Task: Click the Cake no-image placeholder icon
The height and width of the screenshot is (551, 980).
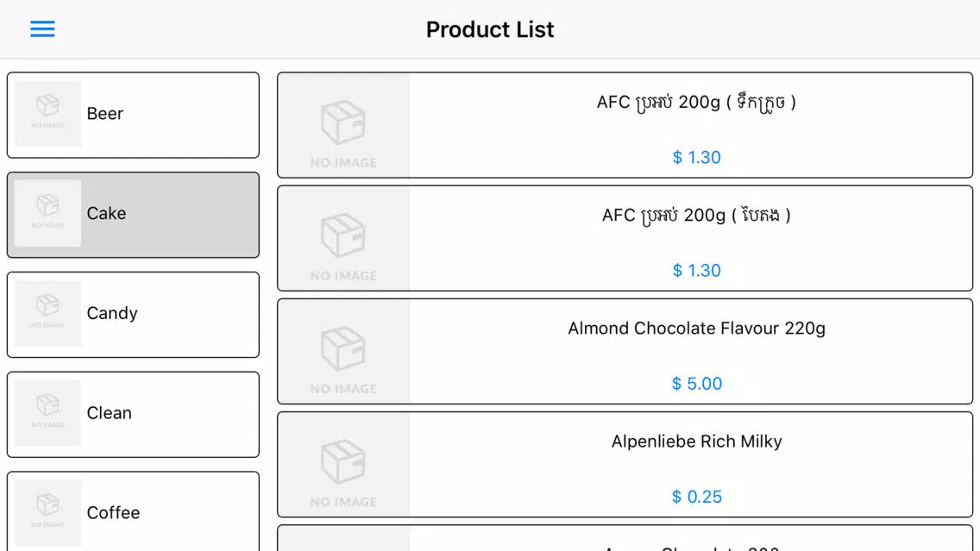Action: pyautogui.click(x=48, y=213)
